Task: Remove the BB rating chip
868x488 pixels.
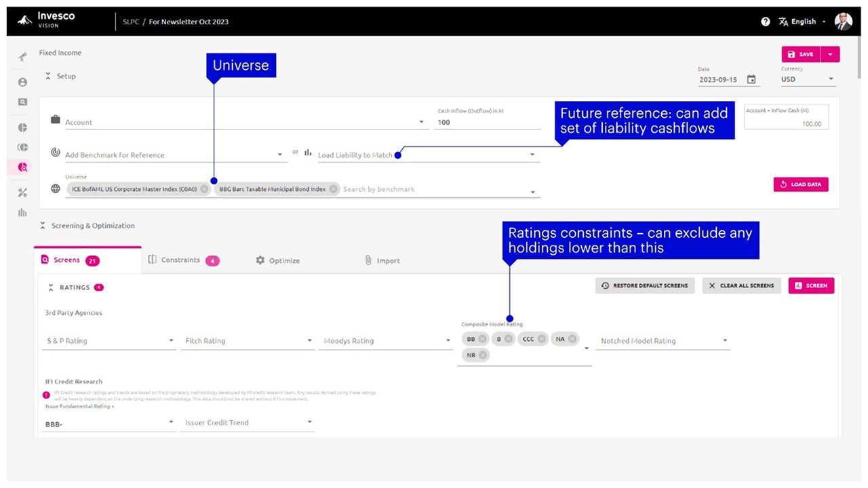Action: [482, 339]
